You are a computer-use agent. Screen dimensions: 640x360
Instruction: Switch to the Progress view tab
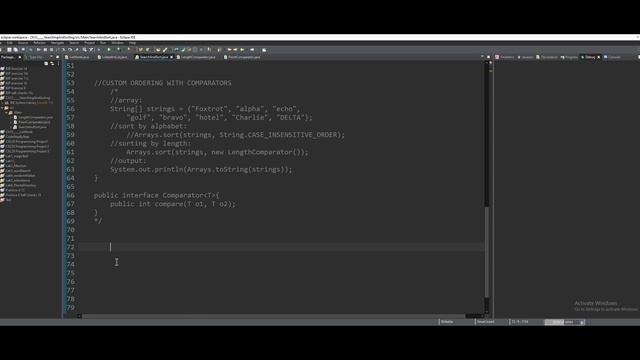pyautogui.click(x=569, y=57)
